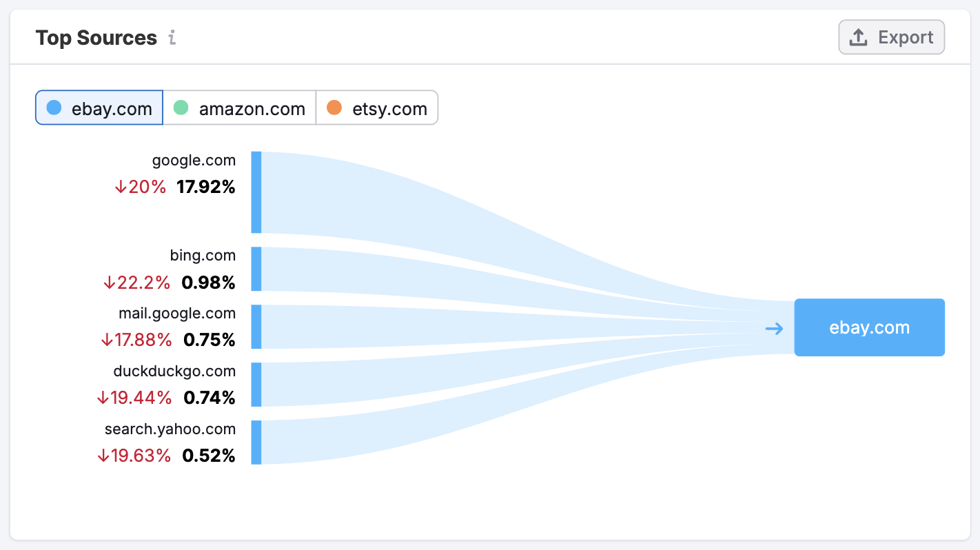Click the orange dot next to etsy.com
The width and height of the screenshot is (980, 550).
(334, 108)
